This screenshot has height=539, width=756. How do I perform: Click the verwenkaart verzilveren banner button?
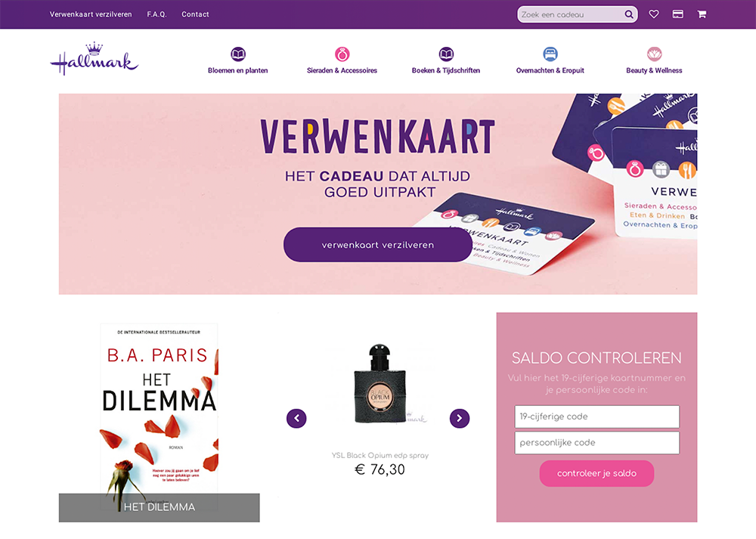tap(377, 245)
